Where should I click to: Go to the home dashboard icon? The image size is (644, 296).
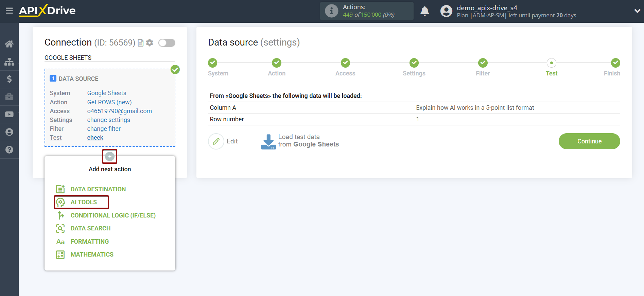pyautogui.click(x=9, y=44)
